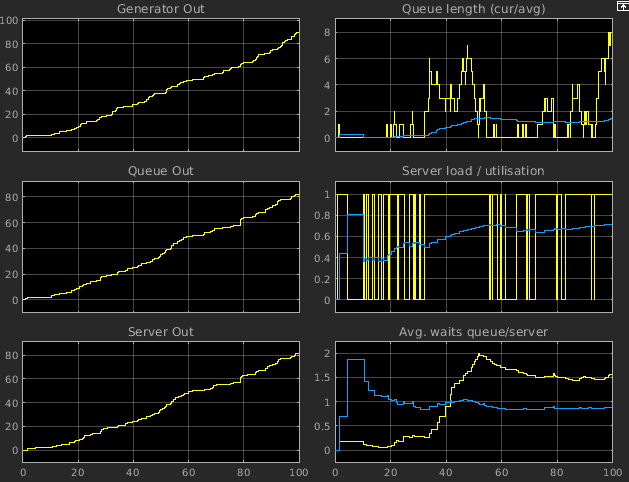Click the 8 y-axis label on Queue length plot
Image resolution: width=629 pixels, height=482 pixels.
point(326,32)
